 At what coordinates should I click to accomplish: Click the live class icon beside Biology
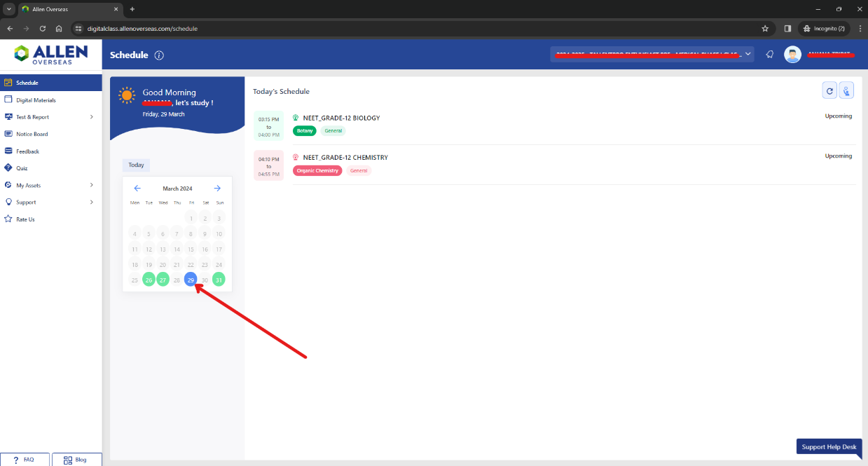296,118
